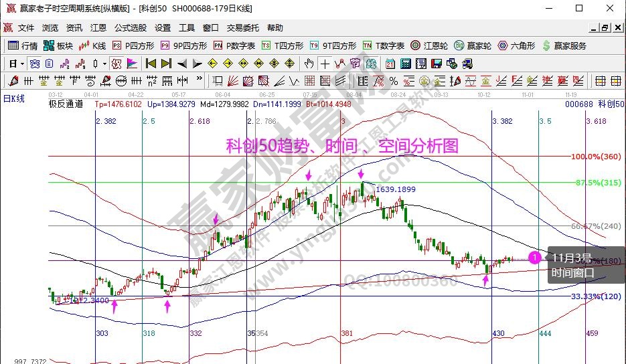Open the 设置 menu

coord(163,28)
